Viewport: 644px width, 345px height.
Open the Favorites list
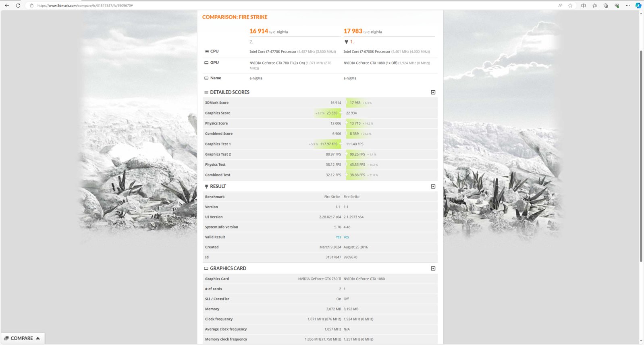[x=594, y=6]
